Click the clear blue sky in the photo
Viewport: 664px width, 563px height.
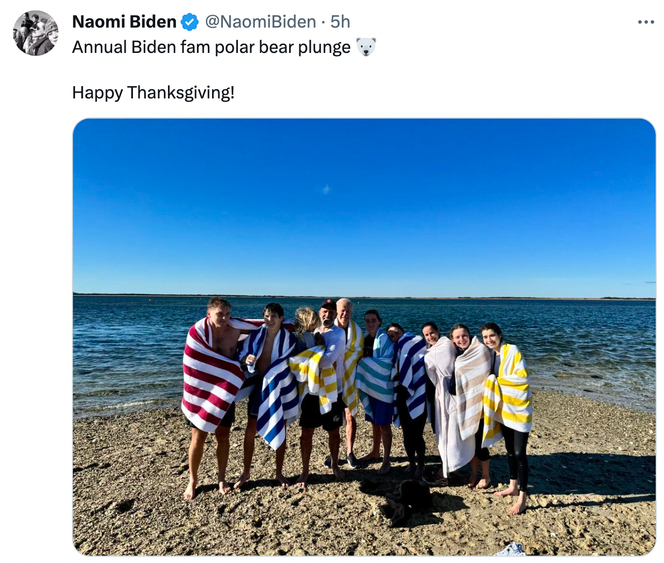(x=364, y=205)
